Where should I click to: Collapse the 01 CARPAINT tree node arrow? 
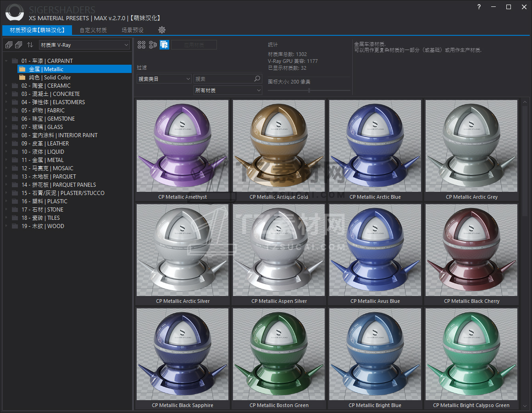pyautogui.click(x=6, y=61)
